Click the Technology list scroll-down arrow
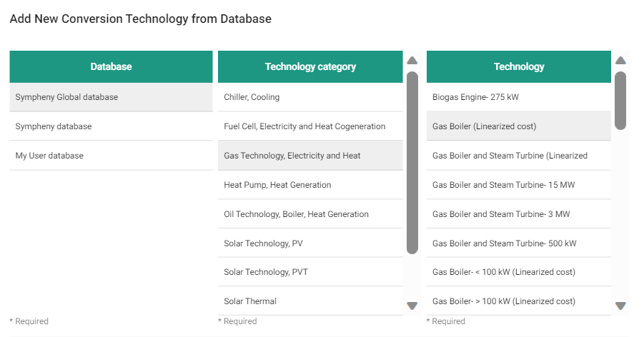This screenshot has width=644, height=337. click(x=620, y=306)
